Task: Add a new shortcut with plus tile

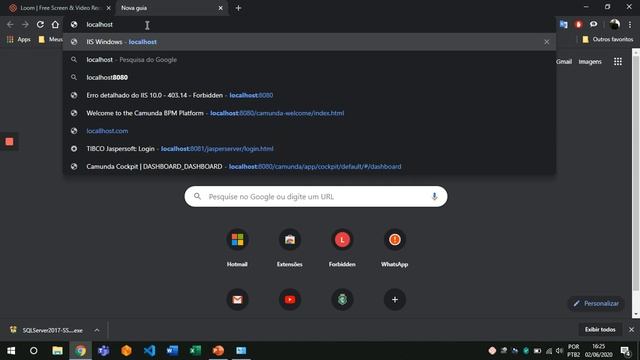Action: click(395, 300)
